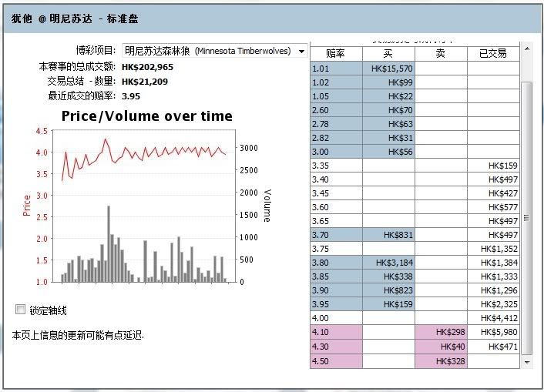544x392 pixels.
Task: Click the HK$4,412 traded amount at 4.00
Action: 493,318
